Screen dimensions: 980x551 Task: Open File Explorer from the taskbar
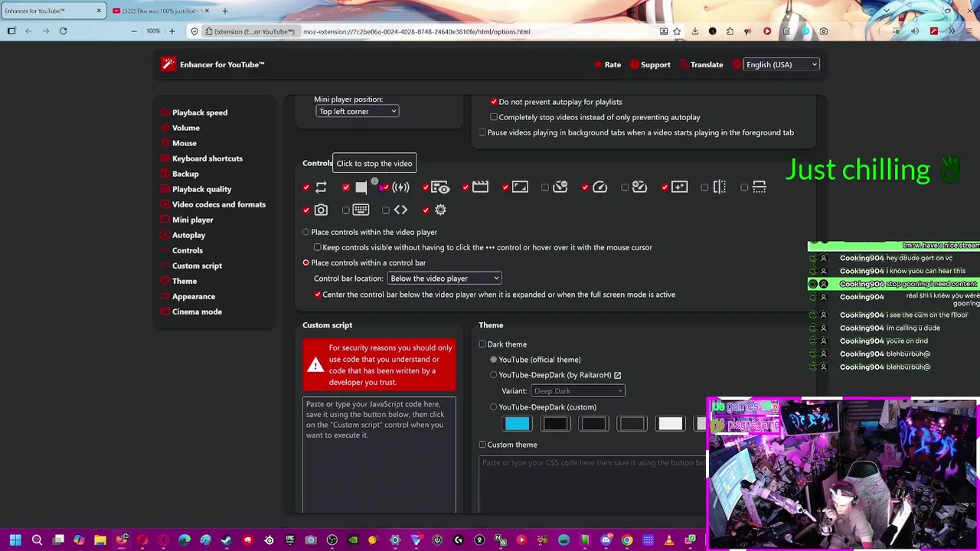coord(100,540)
